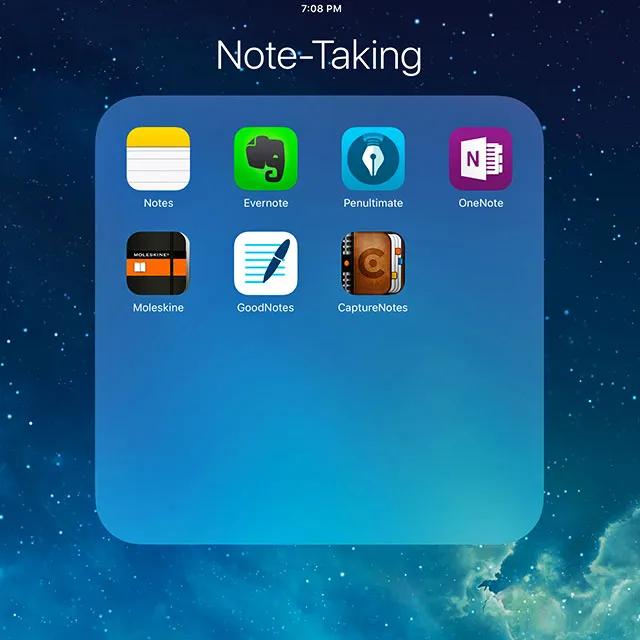Open the brown CaptureNotes binder icon
640x640 pixels.
point(373,264)
